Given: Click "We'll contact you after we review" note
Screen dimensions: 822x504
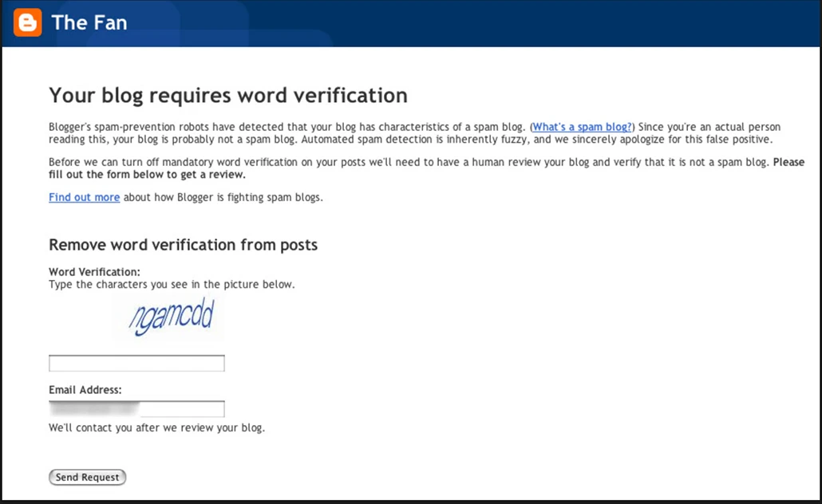Looking at the screenshot, I should pos(156,427).
